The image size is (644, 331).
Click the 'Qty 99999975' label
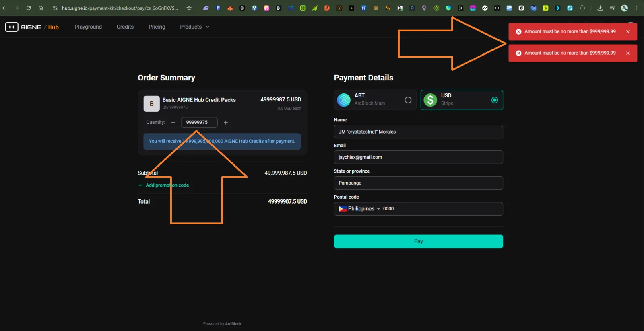(175, 107)
